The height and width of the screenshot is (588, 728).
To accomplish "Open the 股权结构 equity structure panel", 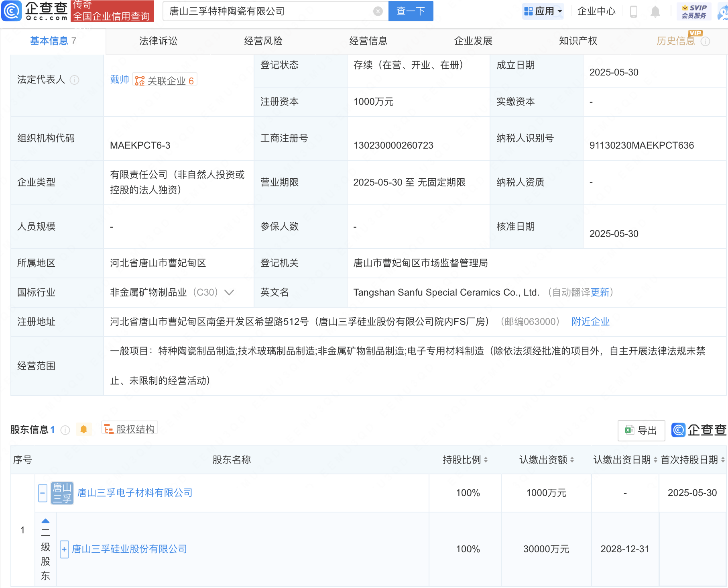I will tap(129, 428).
